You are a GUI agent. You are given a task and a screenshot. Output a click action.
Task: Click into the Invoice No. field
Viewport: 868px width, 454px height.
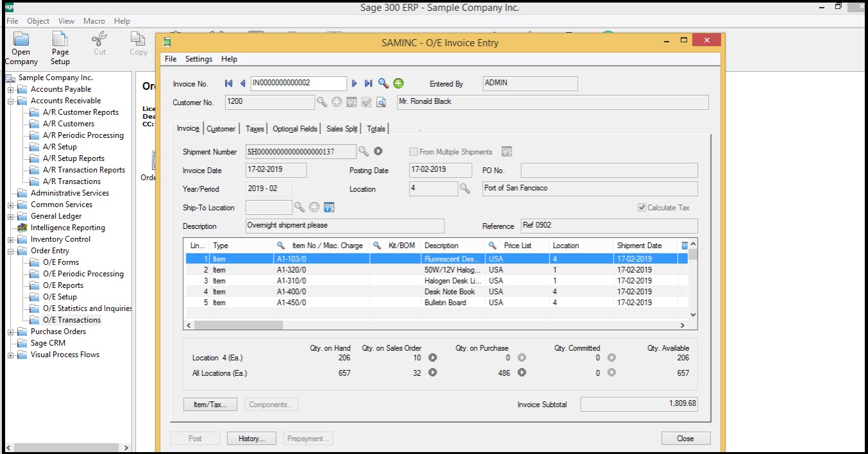[298, 83]
